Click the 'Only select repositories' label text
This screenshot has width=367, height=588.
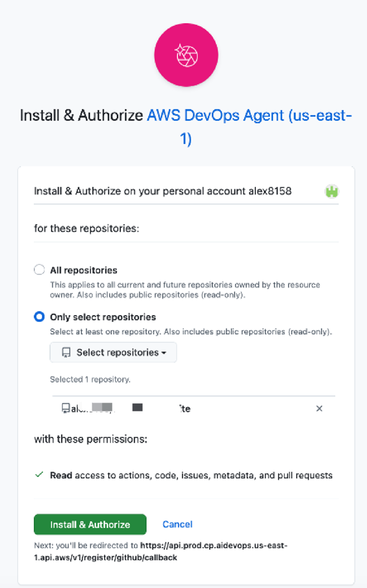pos(102,317)
